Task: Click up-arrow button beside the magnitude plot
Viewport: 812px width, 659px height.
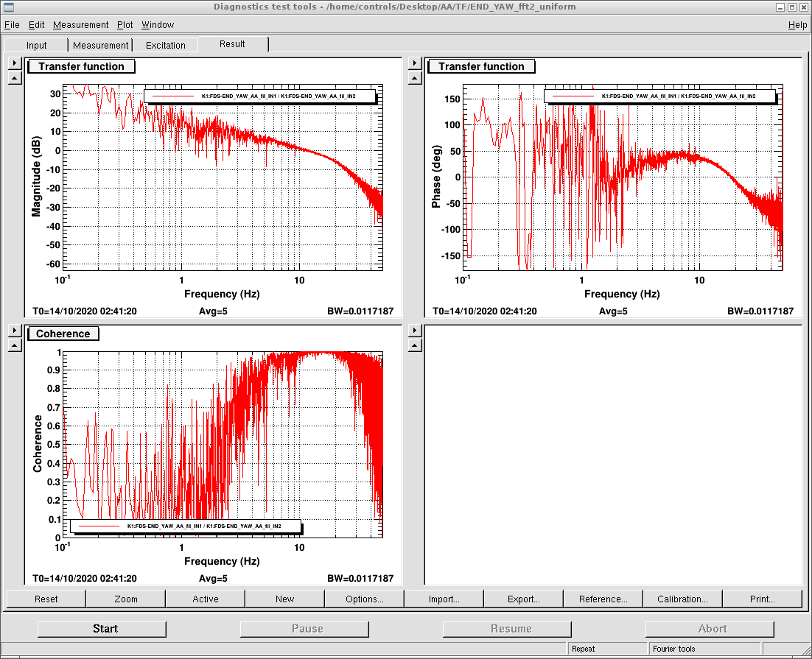Action: pyautogui.click(x=15, y=78)
